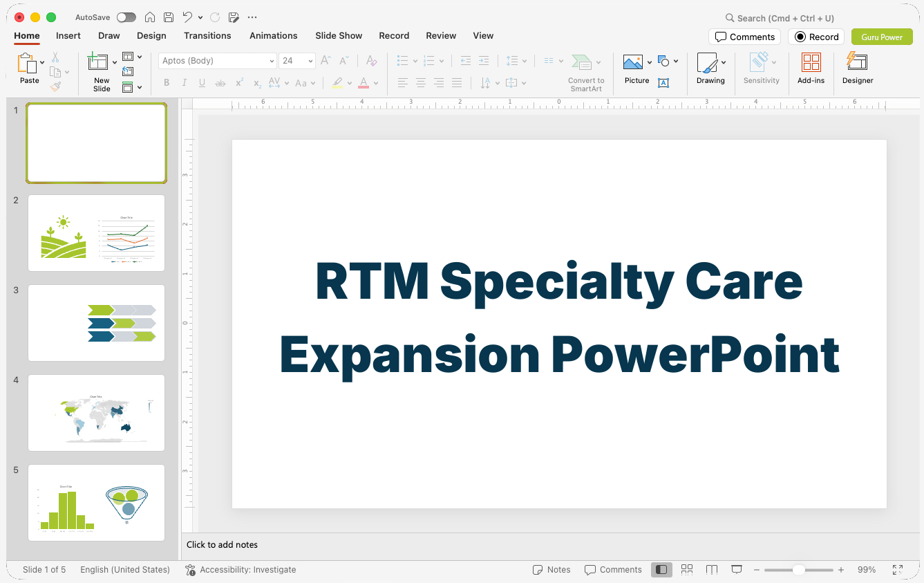
Task: Open the Draw tab
Action: pyautogui.click(x=109, y=36)
